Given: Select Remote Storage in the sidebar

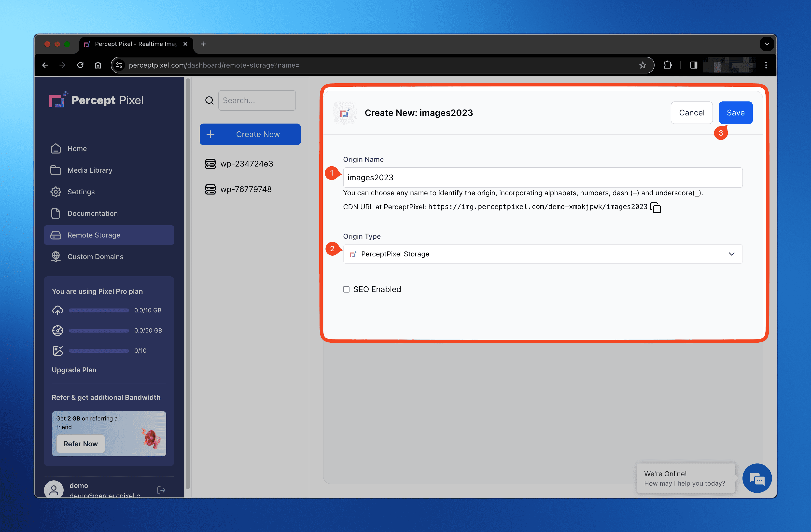Looking at the screenshot, I should click(x=109, y=235).
